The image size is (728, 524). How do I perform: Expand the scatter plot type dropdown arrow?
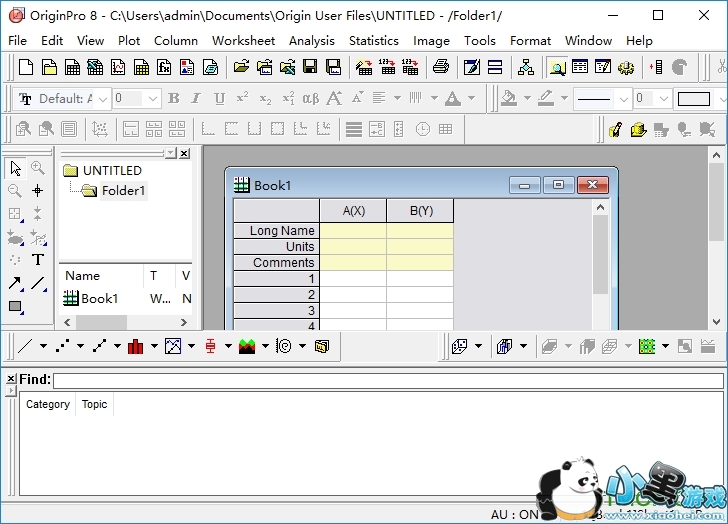[80, 346]
